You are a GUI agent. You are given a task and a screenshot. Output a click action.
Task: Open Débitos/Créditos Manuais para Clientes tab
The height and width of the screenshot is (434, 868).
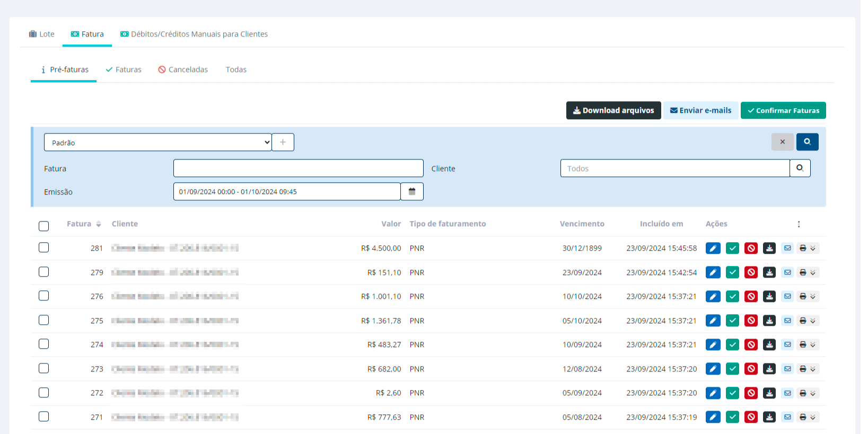tap(194, 34)
